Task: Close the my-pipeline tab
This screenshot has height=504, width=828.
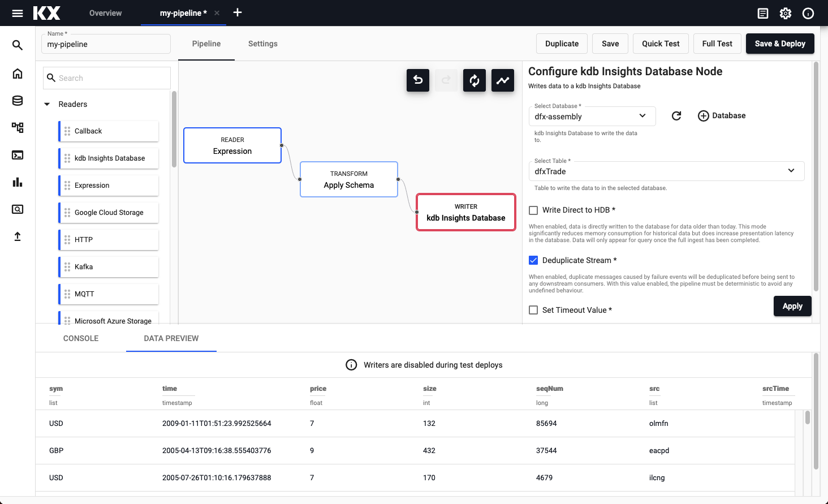Action: 217,13
